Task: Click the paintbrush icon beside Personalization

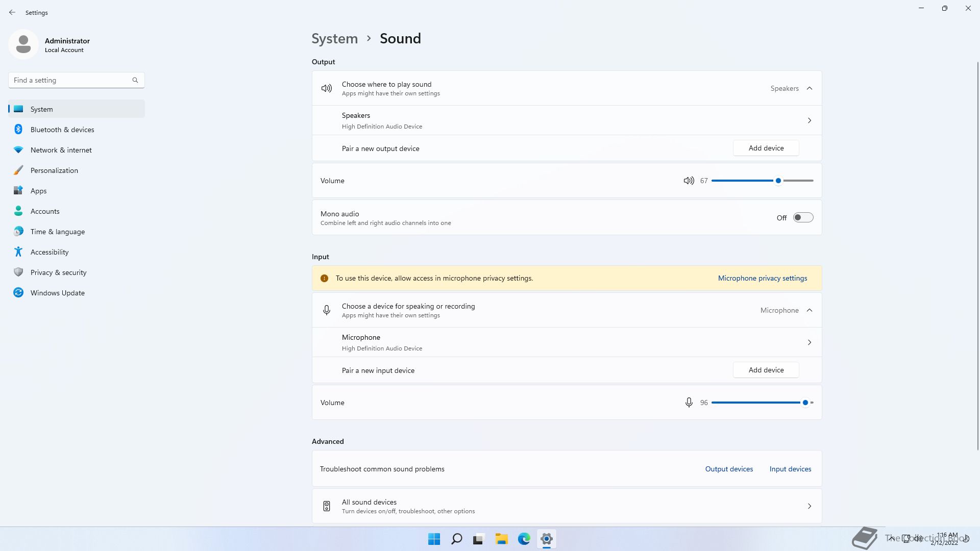Action: point(18,170)
